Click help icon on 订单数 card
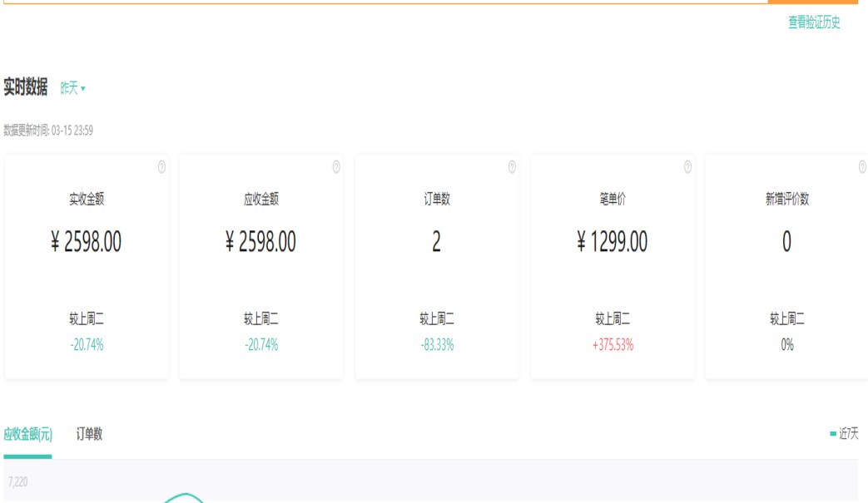Image resolution: width=868 pixels, height=503 pixels. (x=512, y=167)
